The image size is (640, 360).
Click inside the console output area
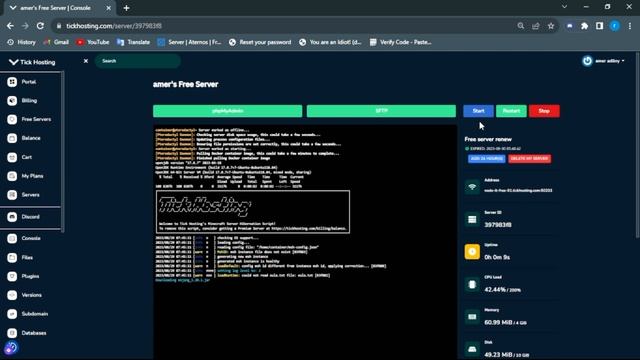[305, 242]
